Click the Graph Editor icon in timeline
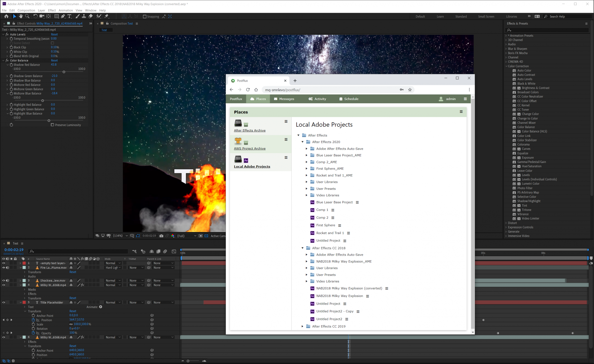 pyautogui.click(x=174, y=251)
